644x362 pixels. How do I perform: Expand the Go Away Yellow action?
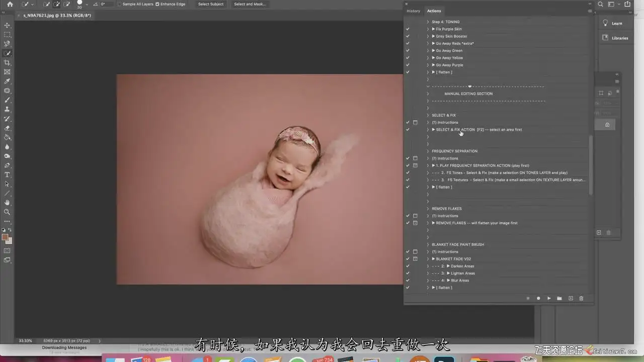click(x=428, y=58)
